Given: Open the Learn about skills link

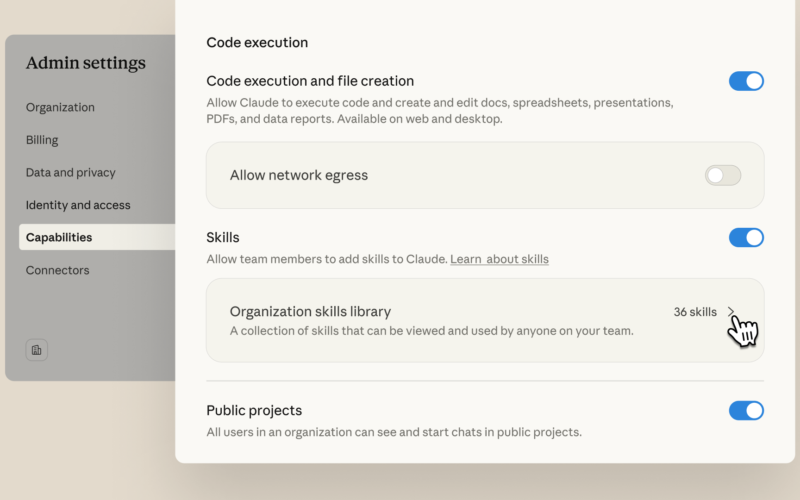Looking at the screenshot, I should pos(499,259).
